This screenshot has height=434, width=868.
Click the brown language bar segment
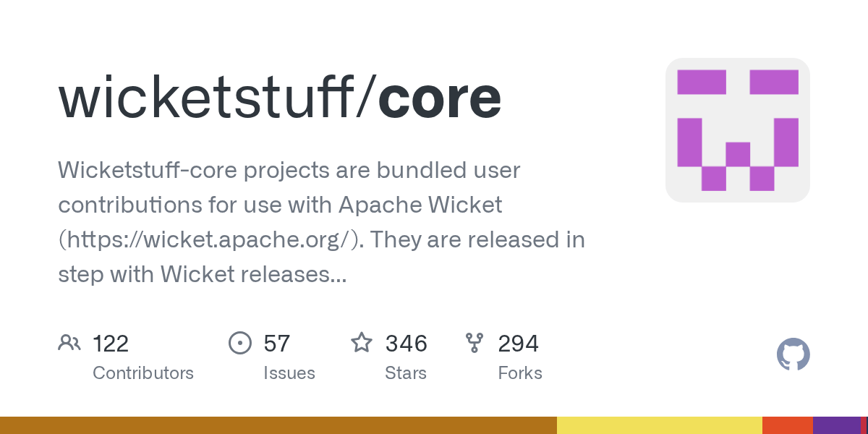(x=278, y=425)
